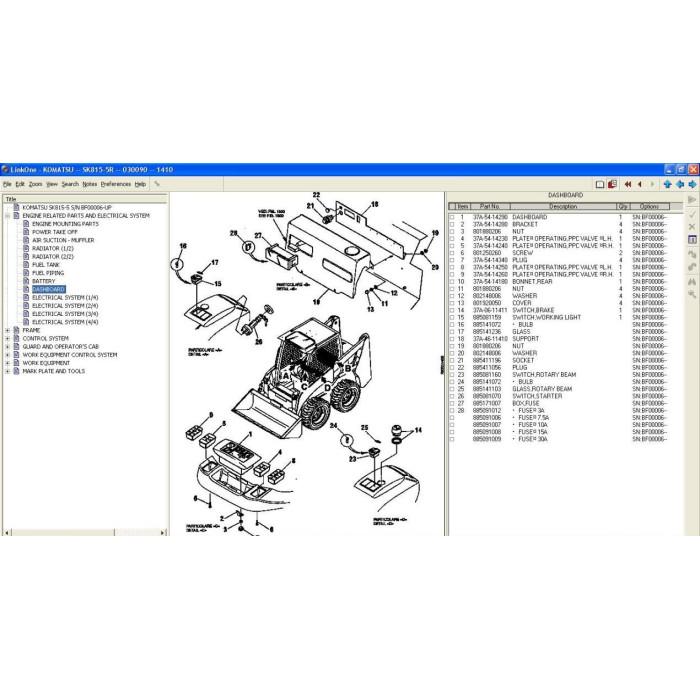The height and width of the screenshot is (700, 700).
Task: Click the chart icon below the table icon on the right sidebar
Action: (692, 254)
